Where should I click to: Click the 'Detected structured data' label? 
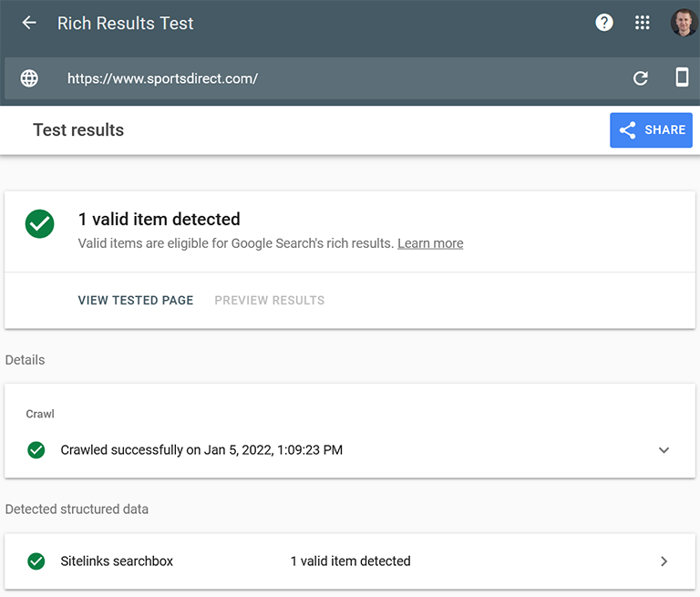(77, 509)
